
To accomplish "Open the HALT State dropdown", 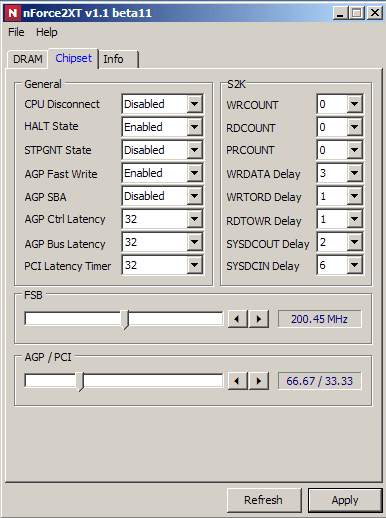I will click(x=162, y=127).
